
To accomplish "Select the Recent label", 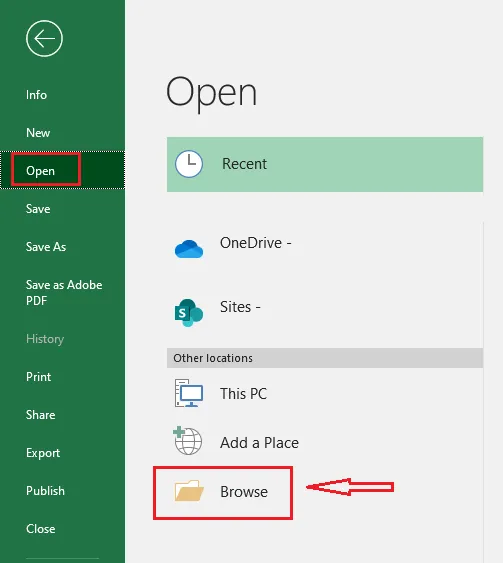I will pyautogui.click(x=244, y=164).
